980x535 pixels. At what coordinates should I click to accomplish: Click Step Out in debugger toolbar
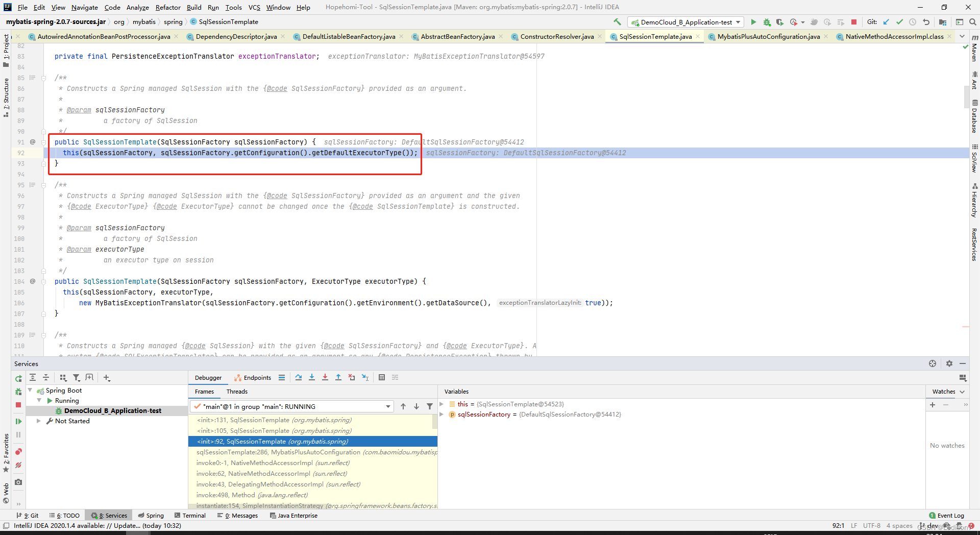[x=338, y=377]
